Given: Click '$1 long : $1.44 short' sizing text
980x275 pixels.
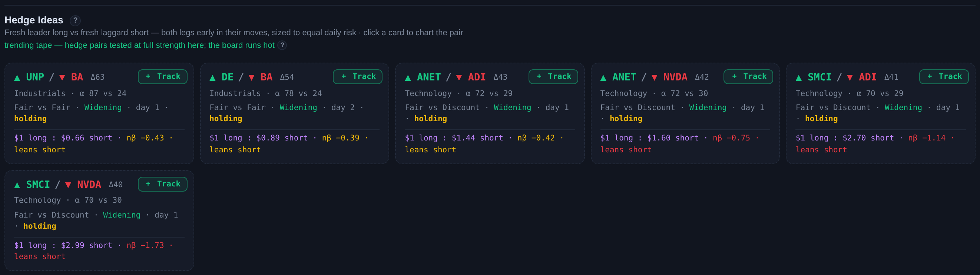Looking at the screenshot, I should point(454,138).
